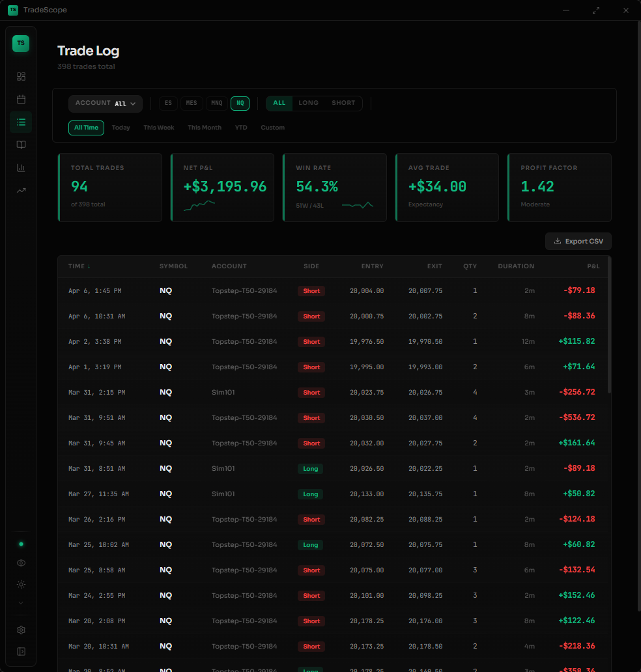Select the LONG filter tab
This screenshot has width=641, height=672.
click(x=309, y=103)
